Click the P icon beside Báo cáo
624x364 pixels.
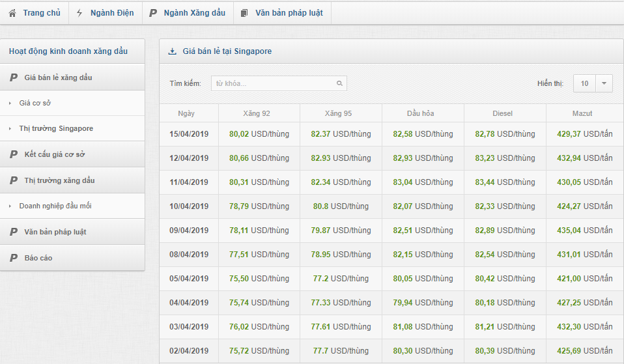pyautogui.click(x=14, y=258)
